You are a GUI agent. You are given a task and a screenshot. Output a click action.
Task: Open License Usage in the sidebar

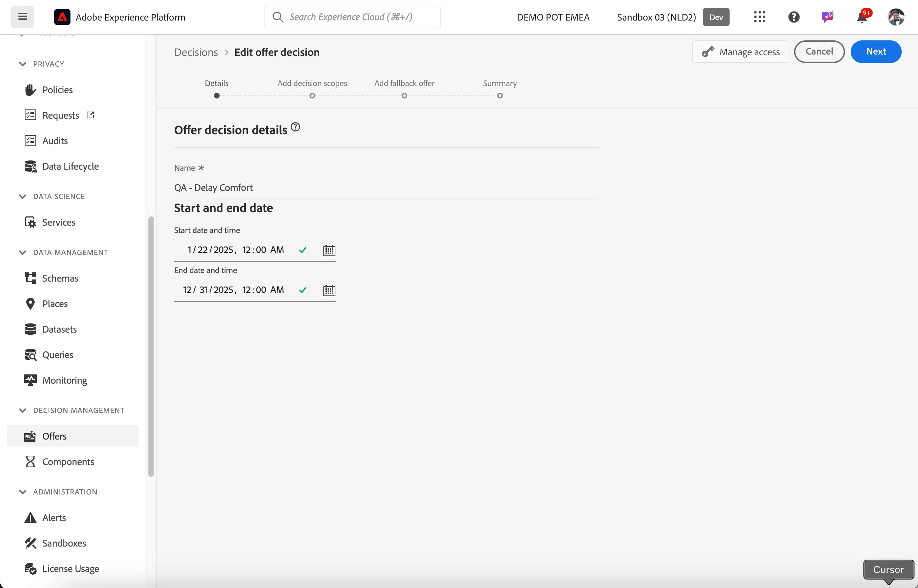(x=73, y=569)
